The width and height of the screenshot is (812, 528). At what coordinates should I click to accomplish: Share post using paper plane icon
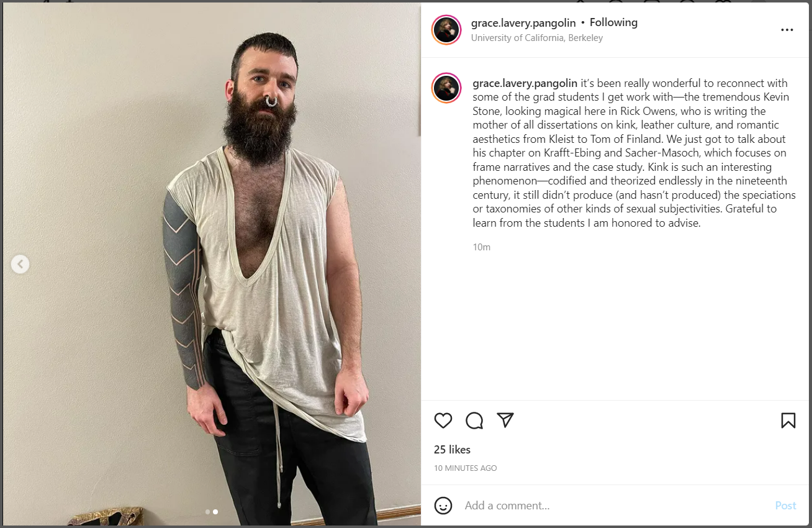click(505, 420)
